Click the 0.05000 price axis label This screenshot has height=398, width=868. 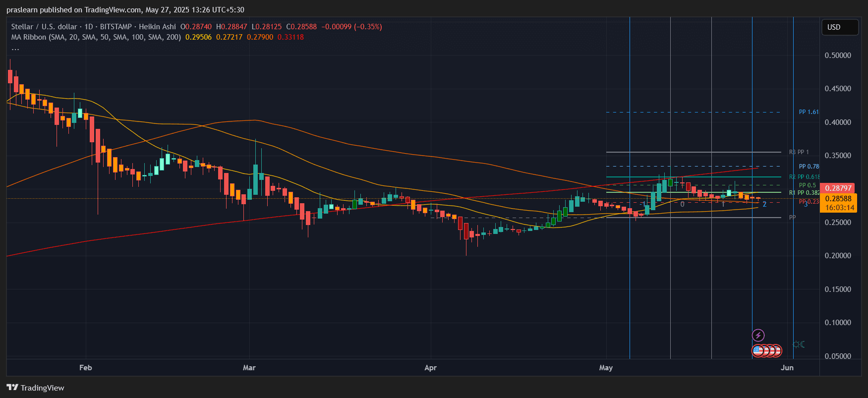838,356
